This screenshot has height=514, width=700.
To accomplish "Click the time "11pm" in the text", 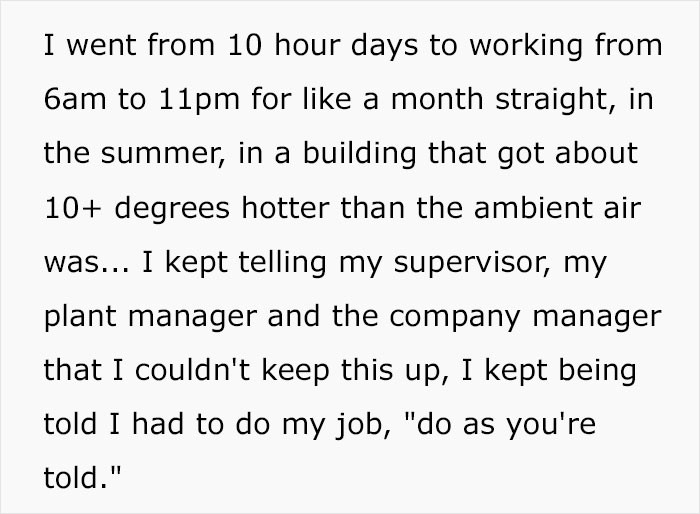I will [199, 100].
